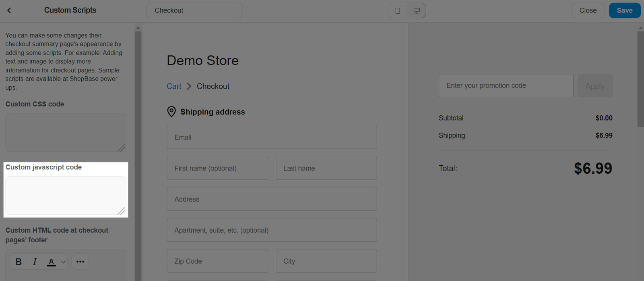644x281 pixels.
Task: Click the Checkout breadcrumb text
Action: [x=213, y=86]
